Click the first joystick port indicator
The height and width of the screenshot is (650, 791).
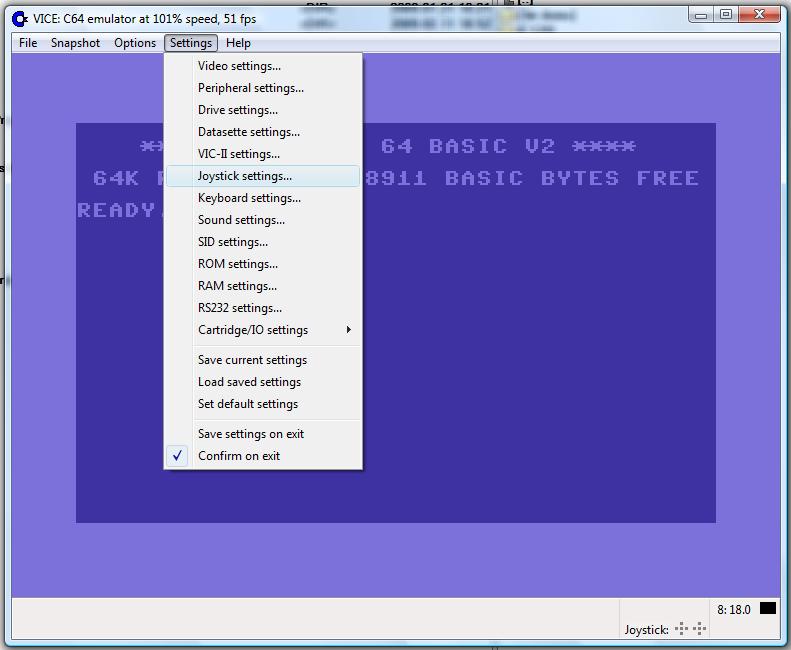point(682,629)
